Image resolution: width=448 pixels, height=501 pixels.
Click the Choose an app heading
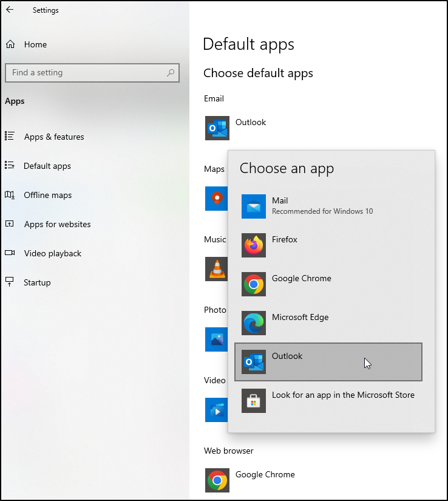[287, 168]
